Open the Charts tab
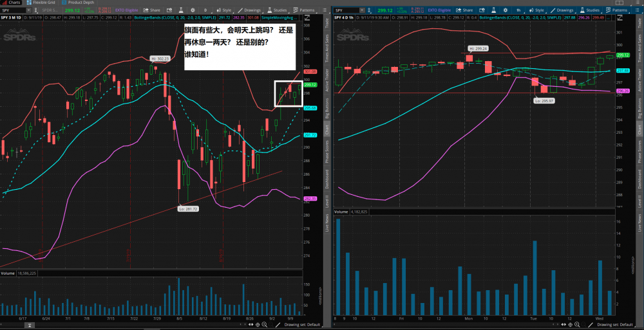 [x=11, y=3]
